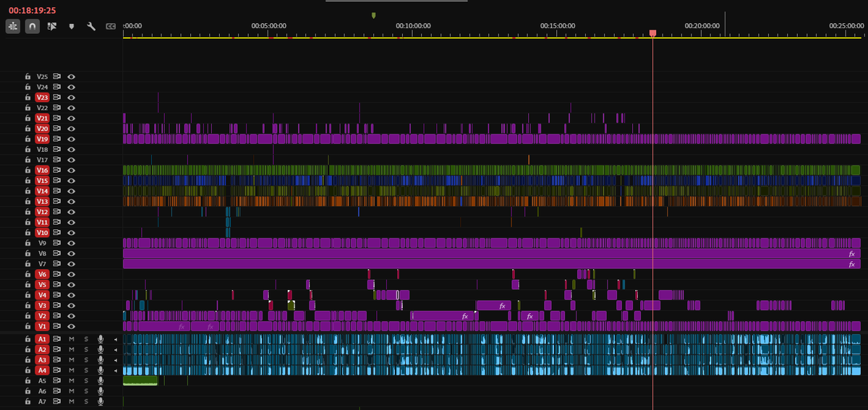Toggle track lock on V25

pos(27,76)
